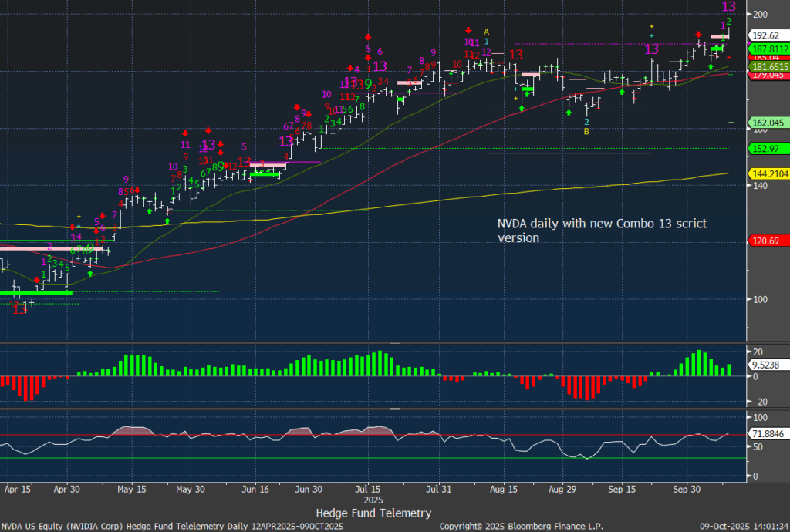Select the NVDA daily Combo 13 annotation text
Viewport: 790px width, 532px height.
coord(602,231)
